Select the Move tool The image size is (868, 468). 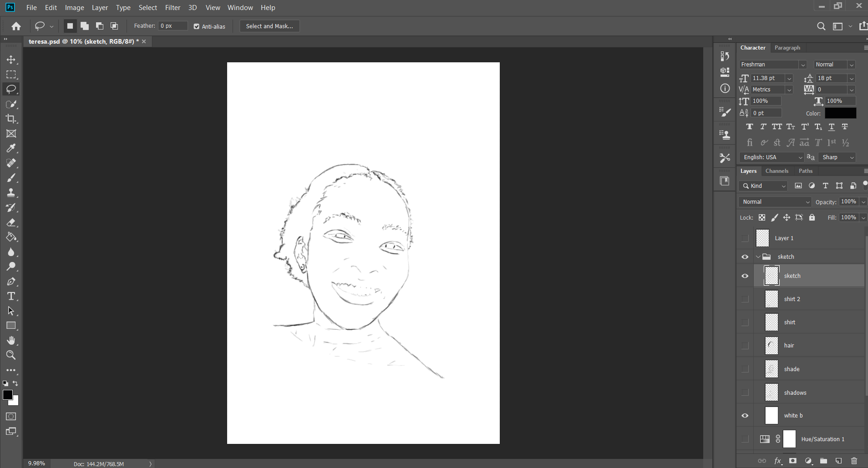click(11, 60)
